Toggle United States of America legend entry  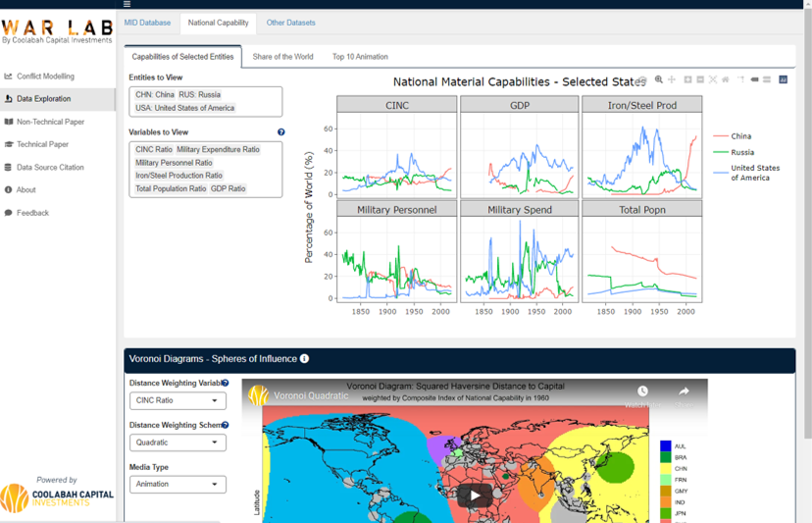[x=753, y=173]
